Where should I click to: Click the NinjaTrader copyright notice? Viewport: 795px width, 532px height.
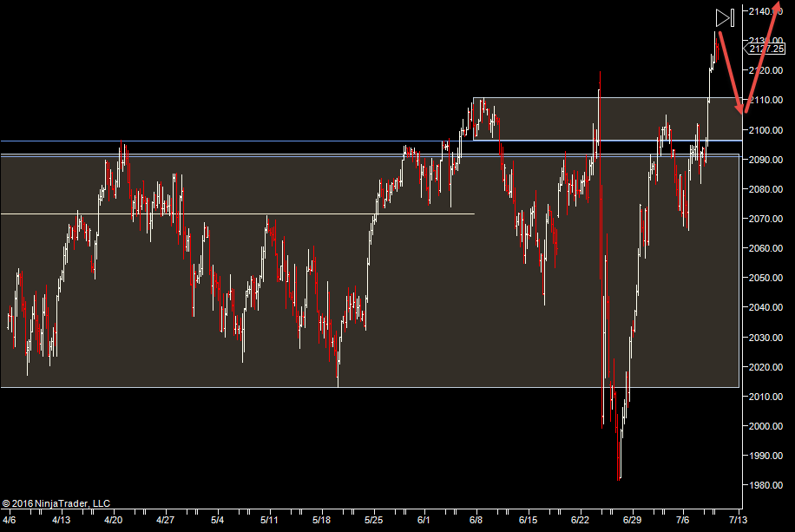56,503
